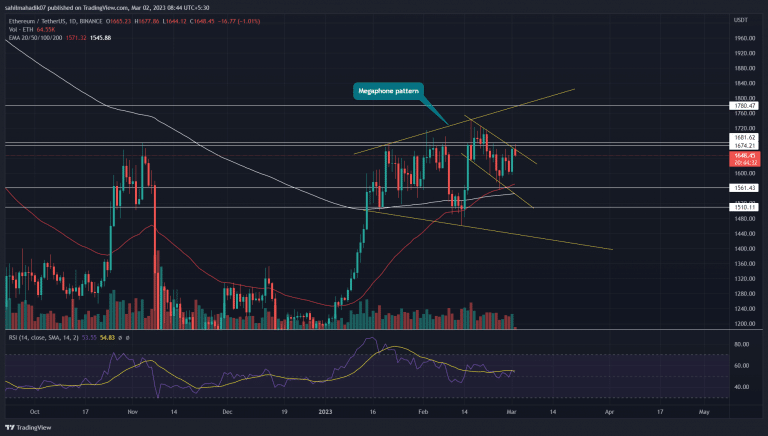768x436 pixels.
Task: Select the Megaphone pattern callout label
Action: pos(388,91)
